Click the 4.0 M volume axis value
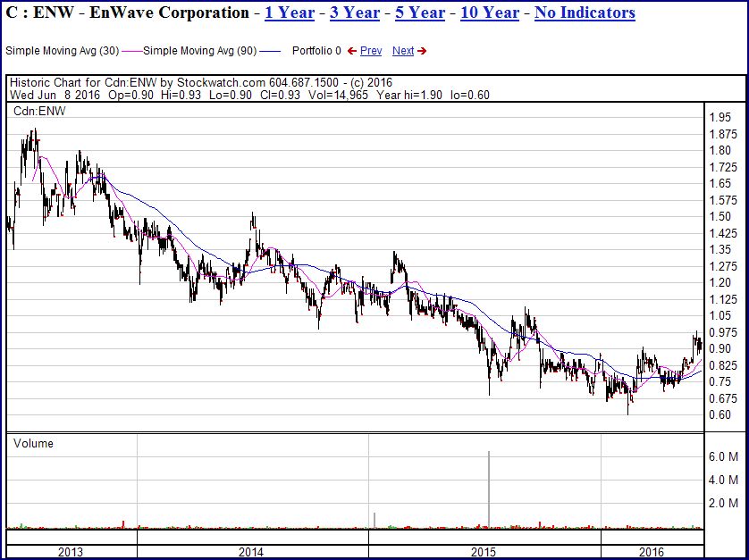 (x=724, y=480)
